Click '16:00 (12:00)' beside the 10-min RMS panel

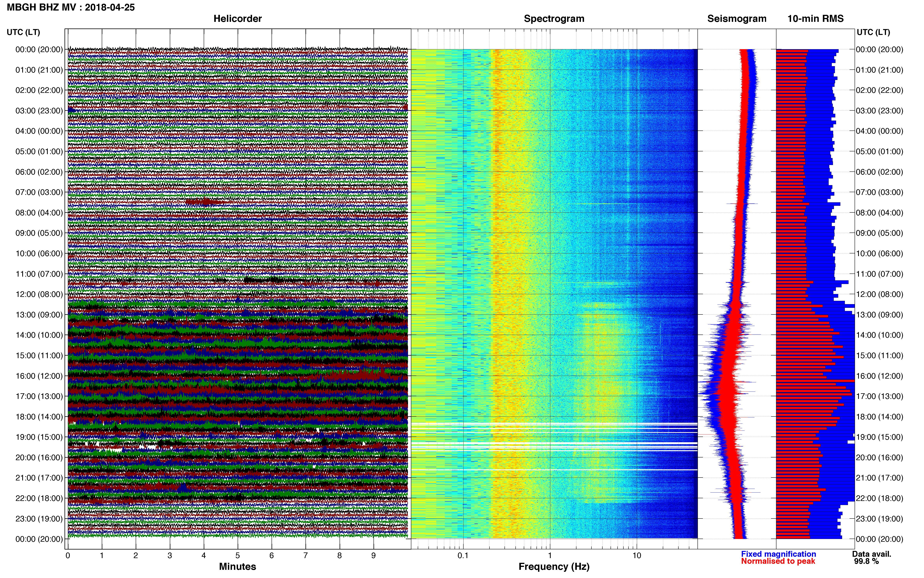click(879, 376)
